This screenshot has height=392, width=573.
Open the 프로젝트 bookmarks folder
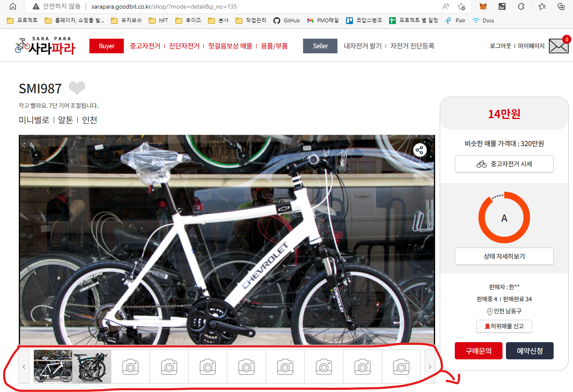pos(23,20)
